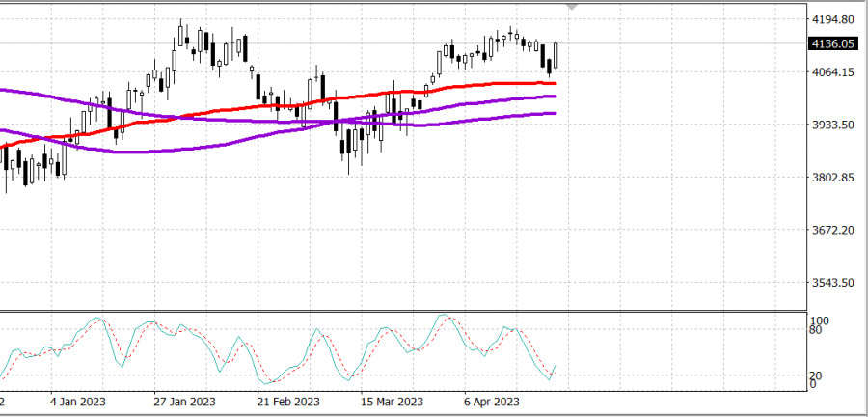Click the current price label 4136.05
Screen dimensions: 868x417
tap(833, 43)
